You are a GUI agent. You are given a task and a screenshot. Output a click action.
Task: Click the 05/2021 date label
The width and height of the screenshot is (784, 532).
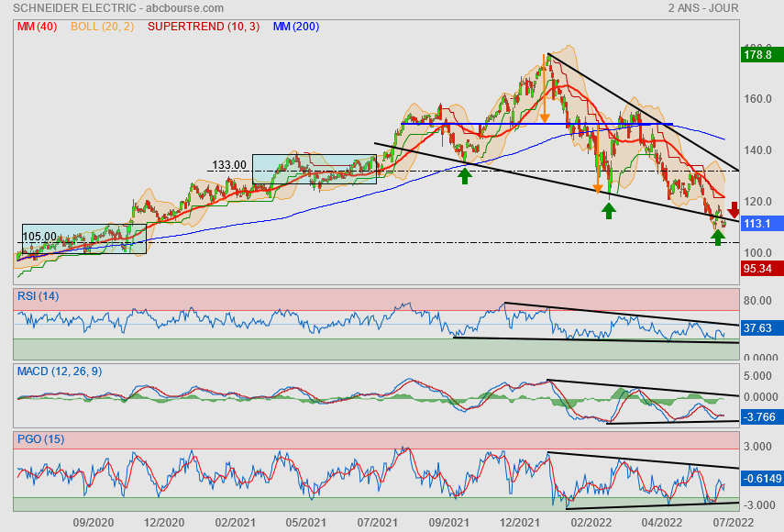[306, 523]
